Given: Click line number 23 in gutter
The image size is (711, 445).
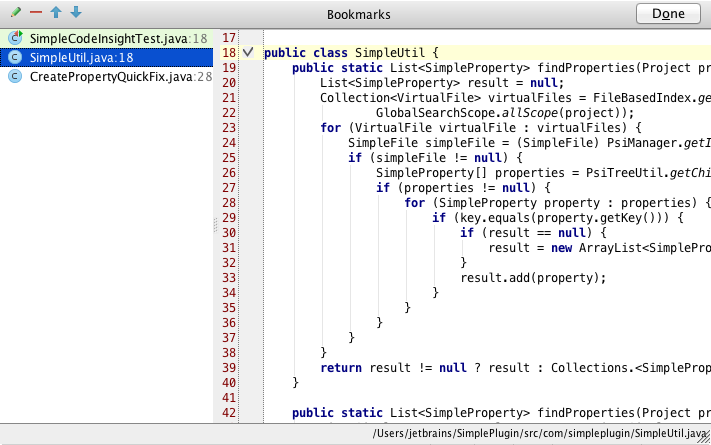Looking at the screenshot, I should tap(229, 128).
